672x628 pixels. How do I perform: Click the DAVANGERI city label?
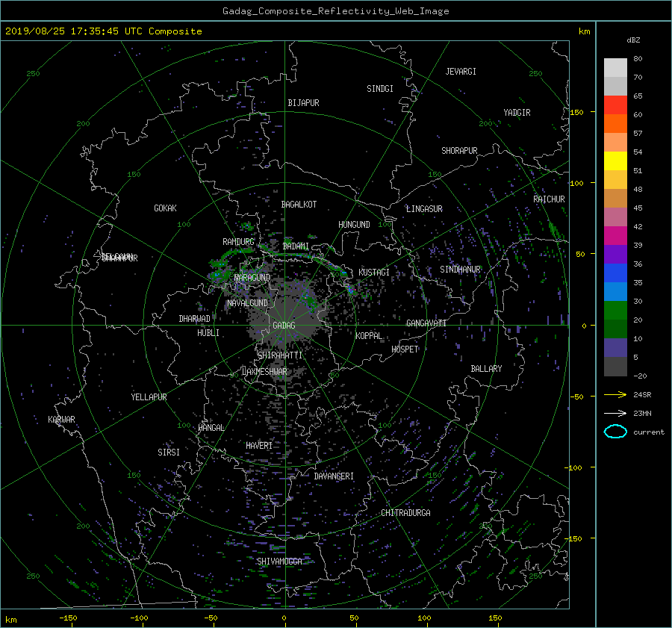(334, 476)
